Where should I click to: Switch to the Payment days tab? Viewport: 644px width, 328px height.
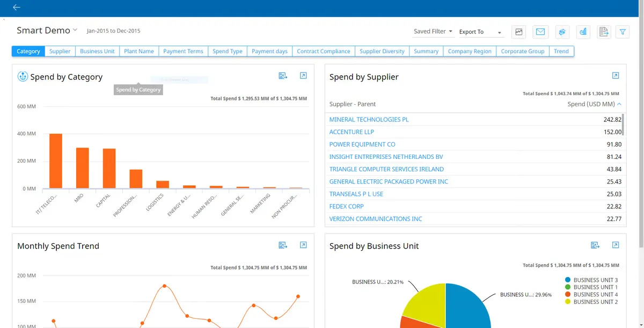(269, 51)
